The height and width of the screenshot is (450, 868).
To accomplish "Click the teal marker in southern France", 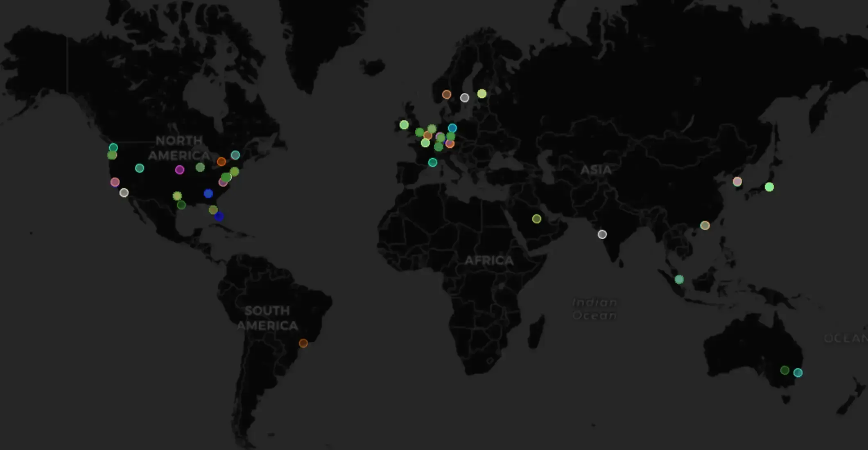I will [x=432, y=162].
